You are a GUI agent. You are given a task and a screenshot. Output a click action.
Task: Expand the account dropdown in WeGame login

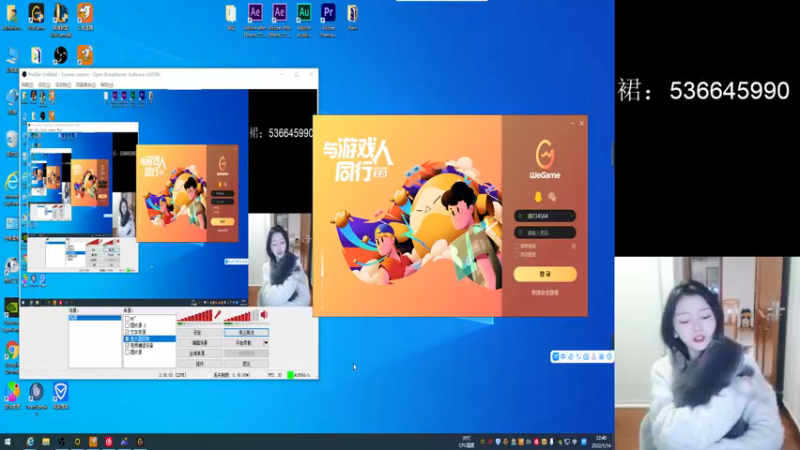coord(570,216)
